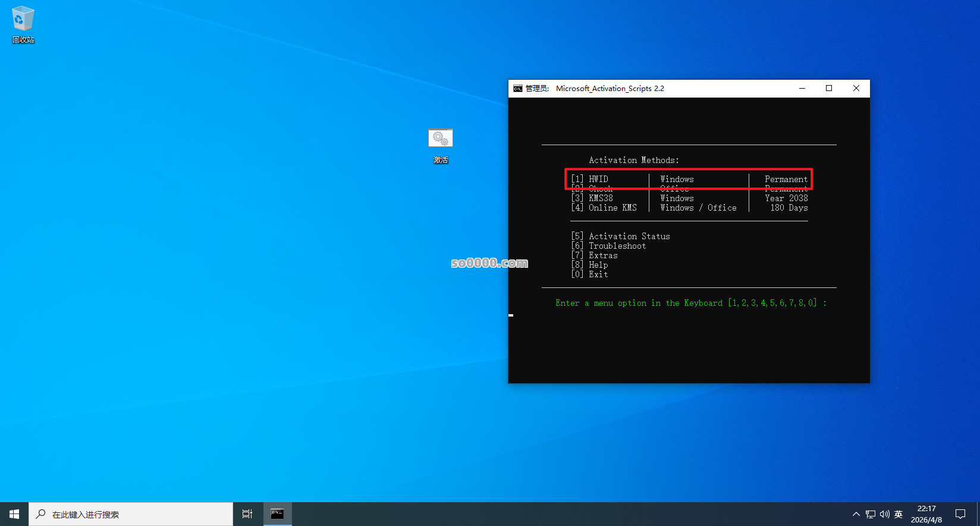The width and height of the screenshot is (980, 526).
Task: Maximize the Microsoft_Activation_Scripts window
Action: click(829, 89)
